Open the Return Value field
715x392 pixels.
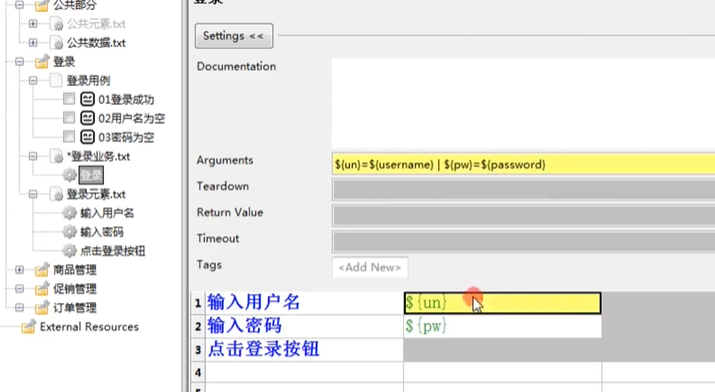point(523,216)
